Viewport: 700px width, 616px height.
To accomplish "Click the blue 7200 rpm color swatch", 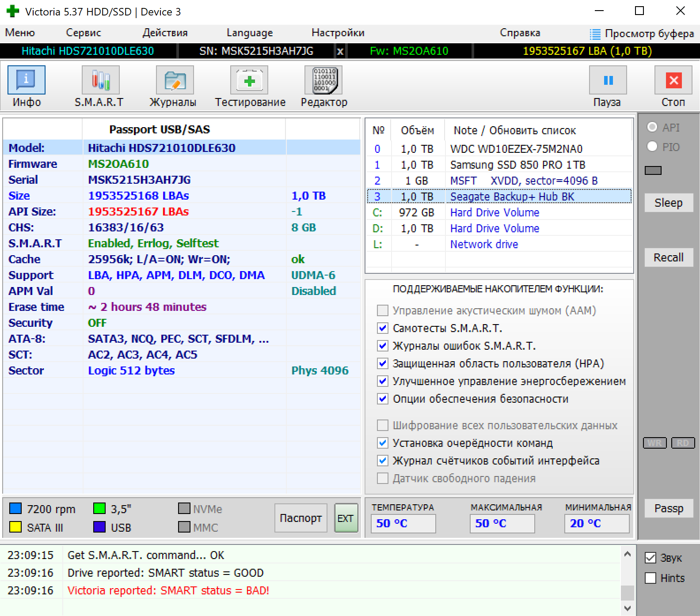I will pos(15,508).
